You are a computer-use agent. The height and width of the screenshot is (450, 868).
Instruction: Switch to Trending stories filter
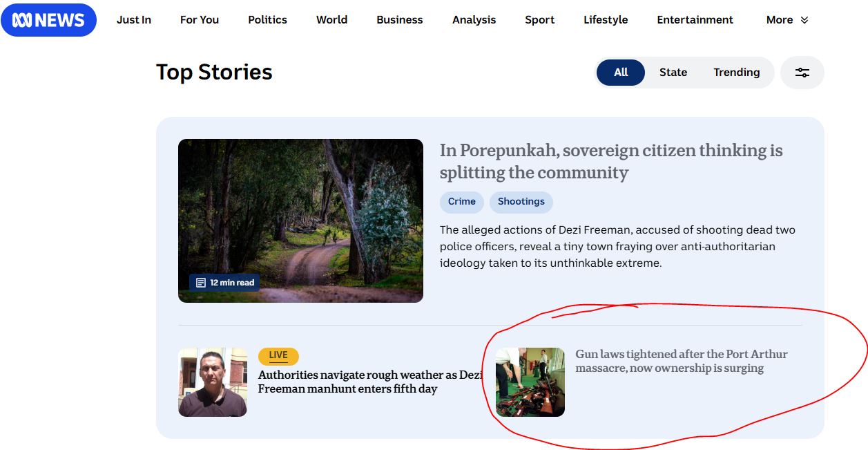[736, 73]
